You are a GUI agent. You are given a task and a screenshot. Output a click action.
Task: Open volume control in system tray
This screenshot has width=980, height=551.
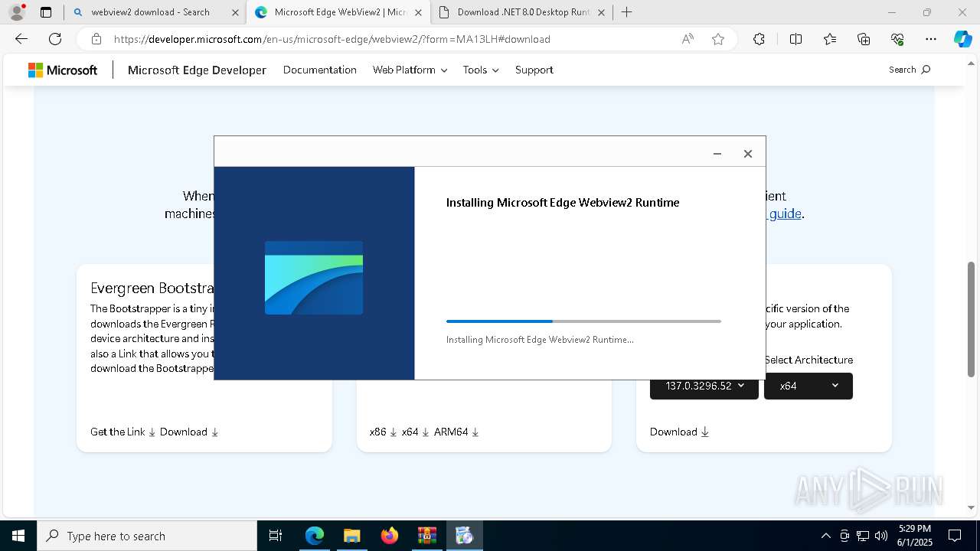pos(881,536)
